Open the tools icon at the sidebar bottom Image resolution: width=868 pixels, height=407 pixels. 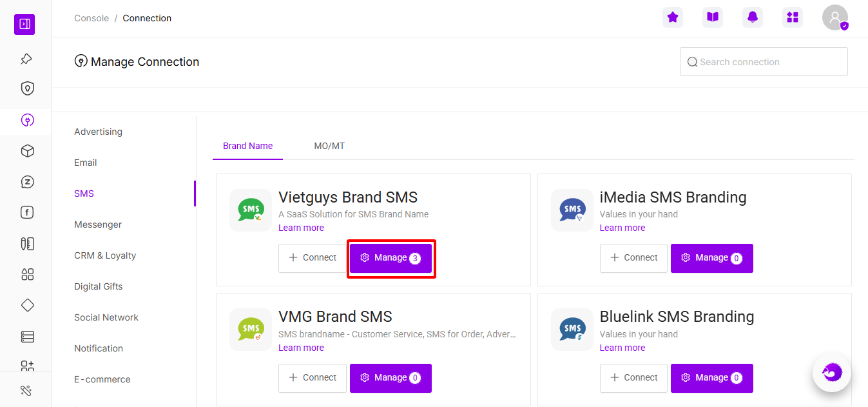click(x=26, y=390)
